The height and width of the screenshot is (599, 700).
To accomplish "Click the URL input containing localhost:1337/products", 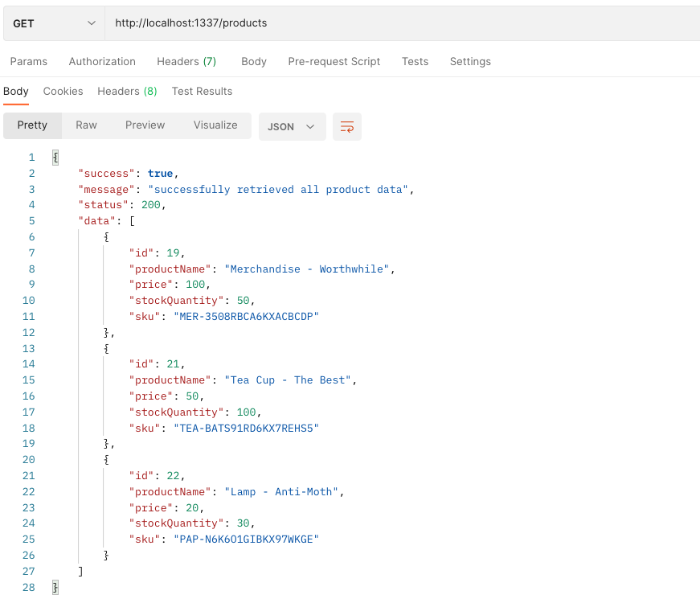I will tap(321, 23).
